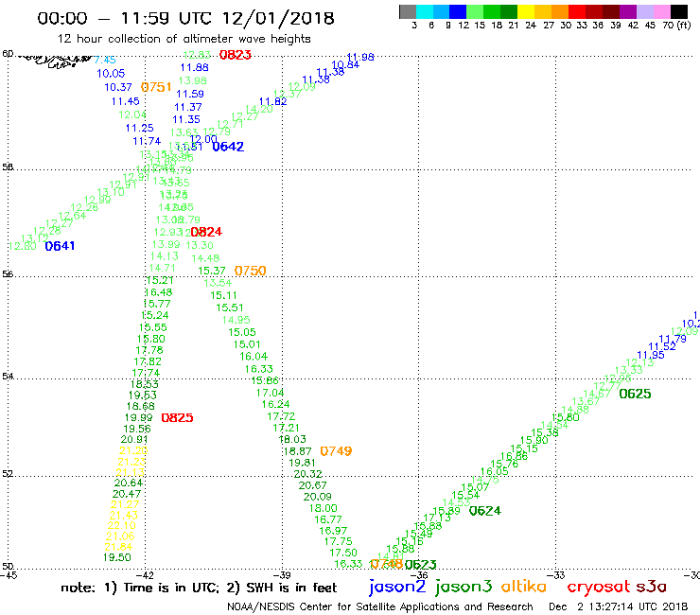Click the 18.53 wave height reading
This screenshot has height=615, width=700.
(144, 384)
